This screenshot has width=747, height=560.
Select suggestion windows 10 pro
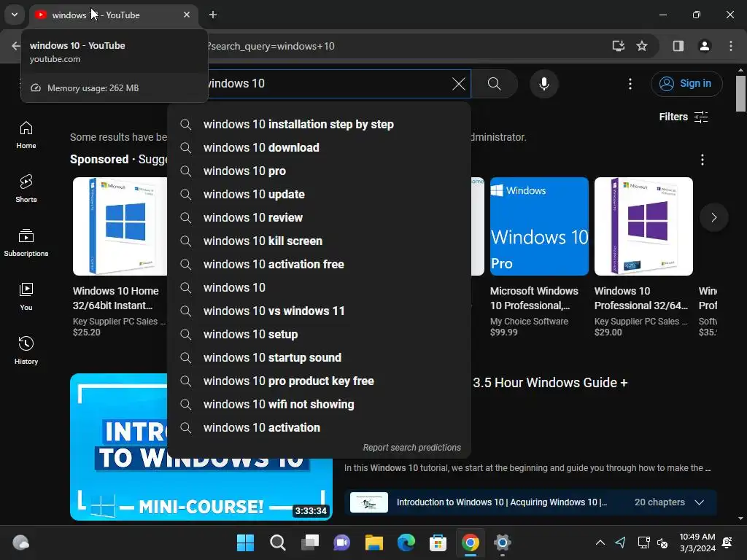tap(320, 171)
